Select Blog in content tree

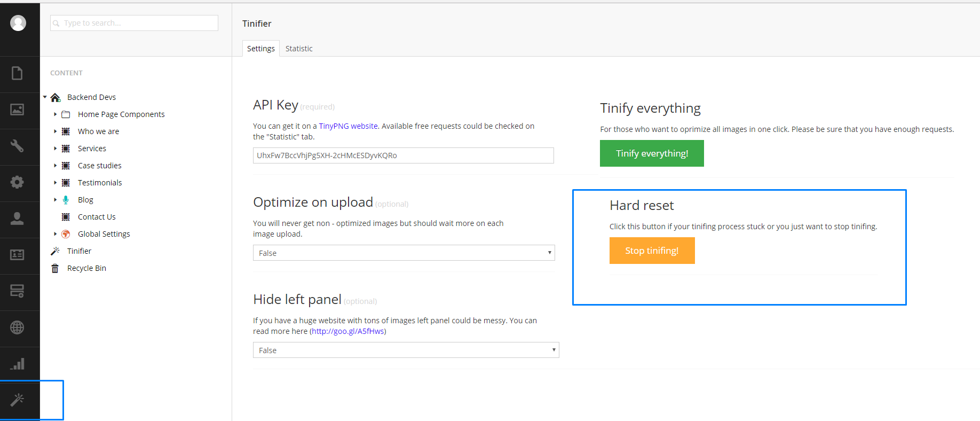pyautogui.click(x=85, y=200)
